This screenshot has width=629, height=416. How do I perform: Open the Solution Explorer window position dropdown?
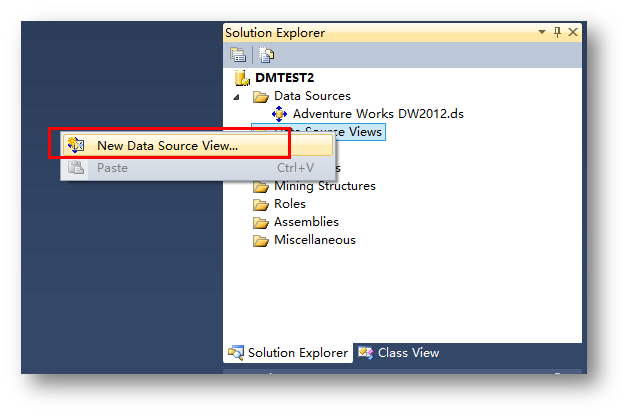pyautogui.click(x=544, y=33)
